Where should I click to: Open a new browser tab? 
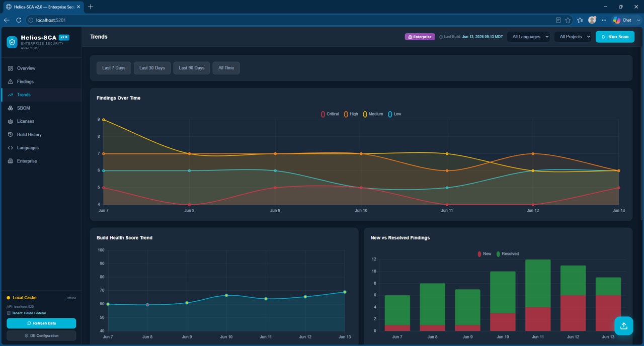(x=91, y=7)
